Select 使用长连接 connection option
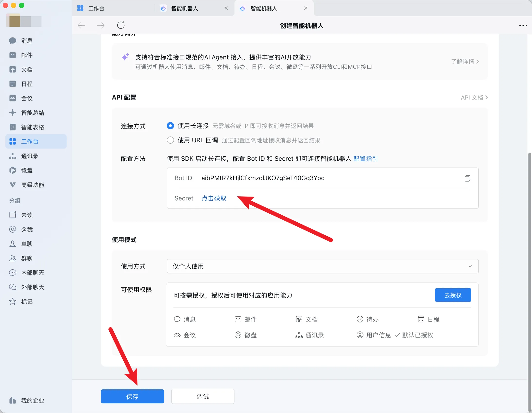This screenshot has height=413, width=532. [x=170, y=126]
